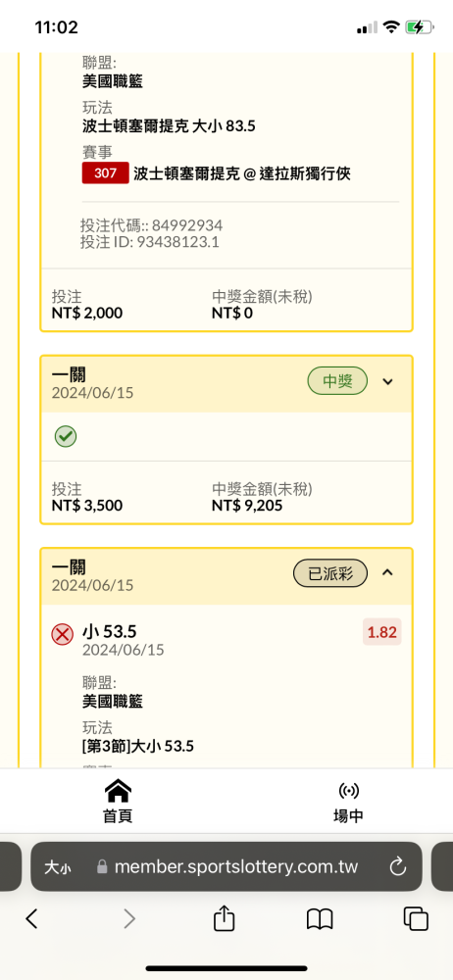Open the Safari bookmarks book icon
Viewport: 453px width, 980px height.
coord(320,919)
